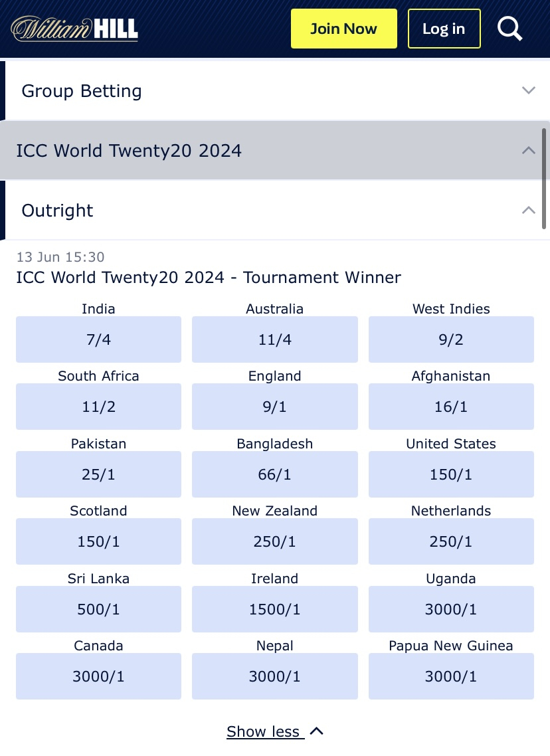The width and height of the screenshot is (550, 756).
Task: Click the vertical scrollbar on the right
Action: (x=544, y=179)
